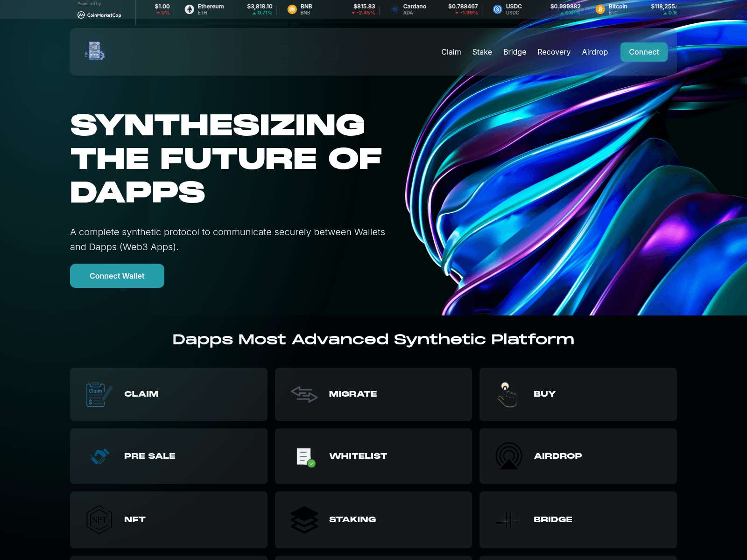The height and width of the screenshot is (560, 747).
Task: Click the 0.71% Ethereum change value
Action: [262, 13]
